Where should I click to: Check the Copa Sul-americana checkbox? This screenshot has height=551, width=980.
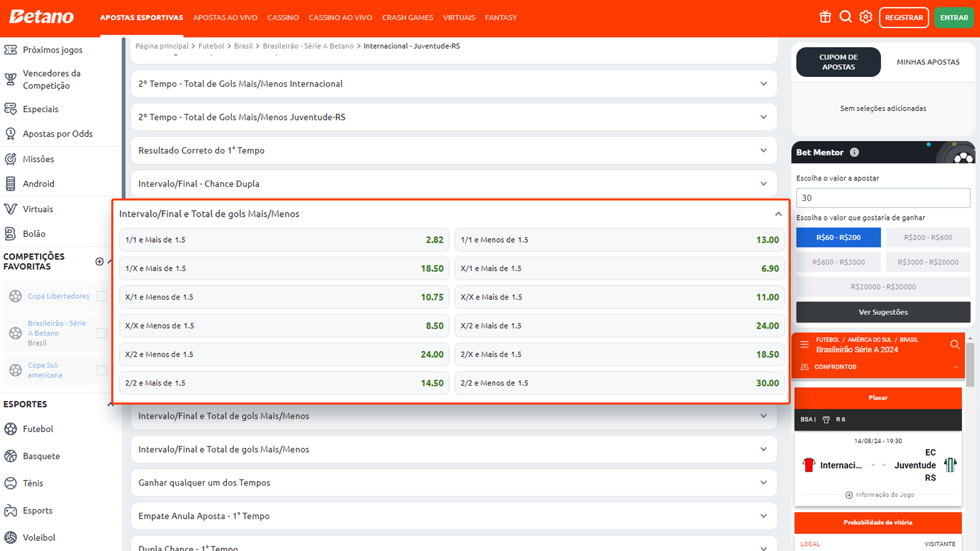click(102, 370)
